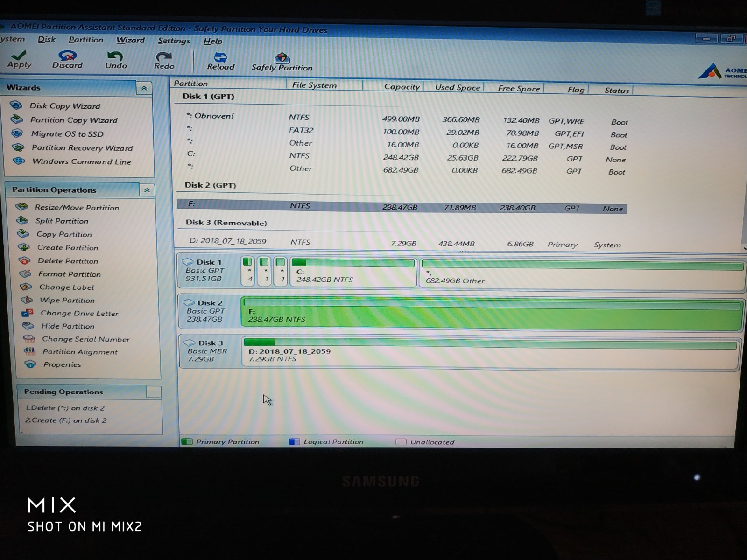Sort by the Partition column header
The height and width of the screenshot is (560, 747).
pos(228,84)
